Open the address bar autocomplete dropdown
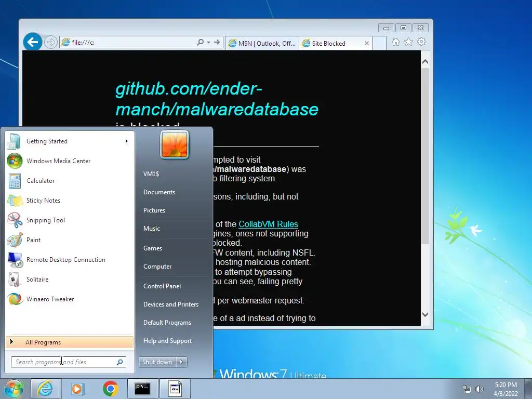Viewport: 532px width, 399px height. 209,43
